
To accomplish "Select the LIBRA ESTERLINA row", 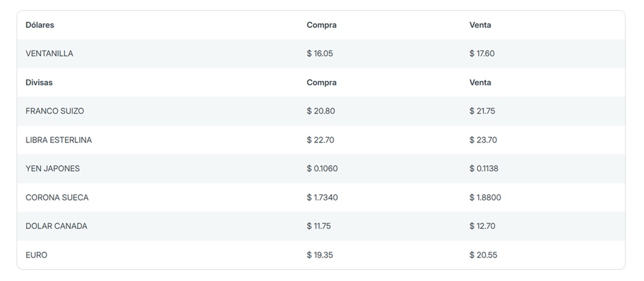I will (x=321, y=140).
